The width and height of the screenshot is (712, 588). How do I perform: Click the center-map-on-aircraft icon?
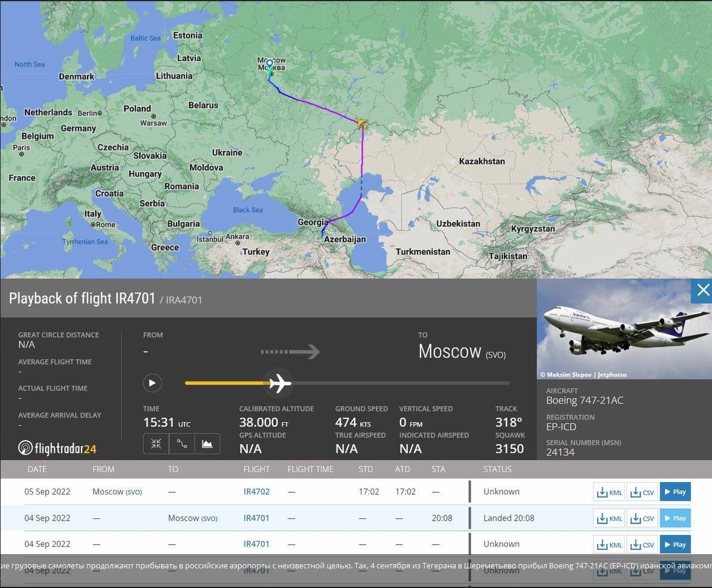[156, 443]
